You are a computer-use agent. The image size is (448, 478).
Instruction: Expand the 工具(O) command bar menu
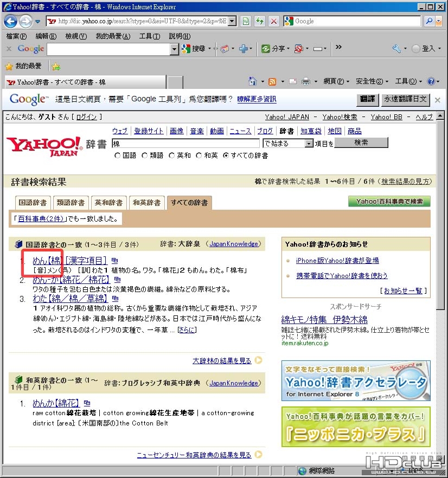point(408,81)
